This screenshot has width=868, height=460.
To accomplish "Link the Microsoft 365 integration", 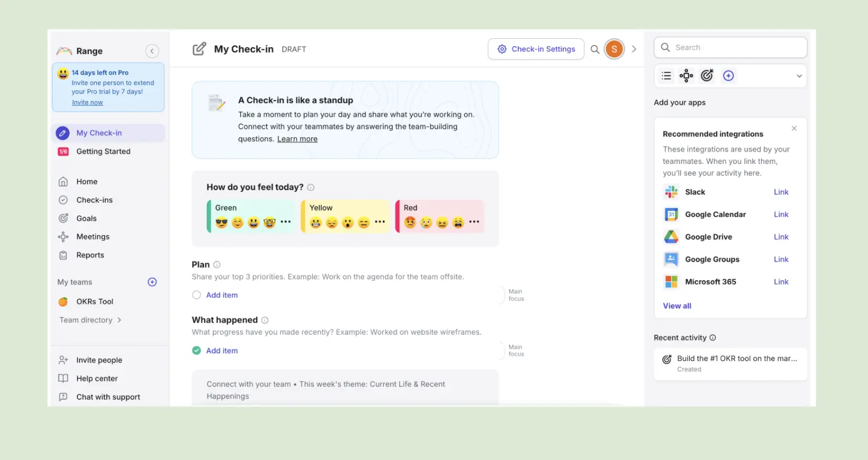I will point(781,281).
